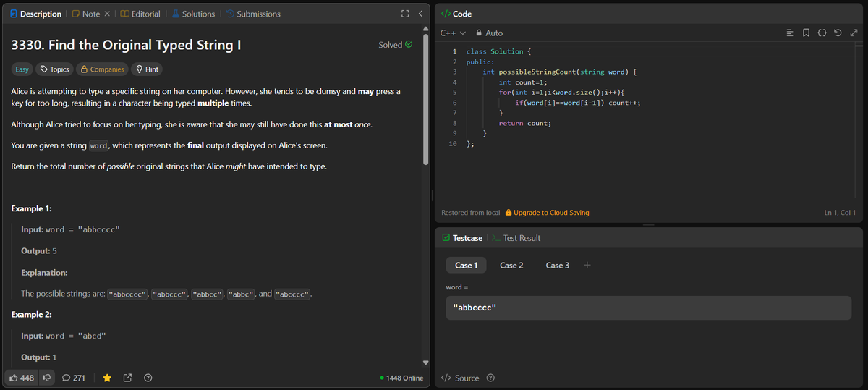Close the Note tab
The width and height of the screenshot is (868, 390).
click(106, 14)
